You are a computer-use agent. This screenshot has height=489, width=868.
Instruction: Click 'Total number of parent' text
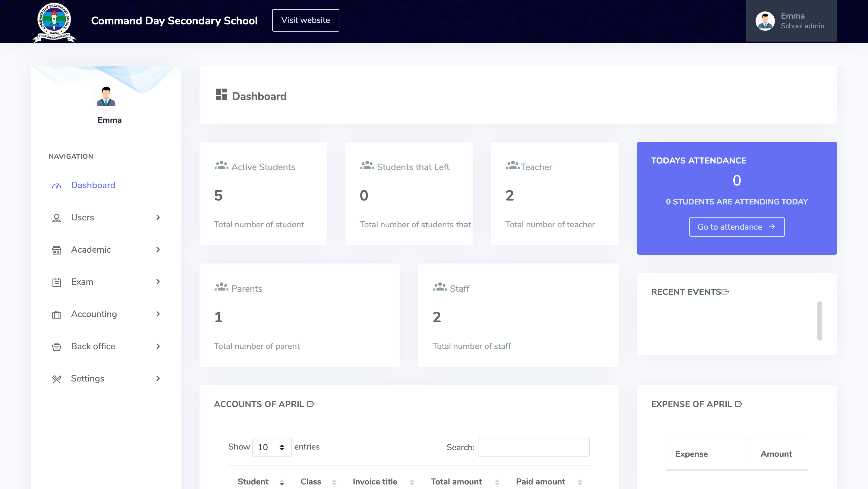[x=257, y=346]
